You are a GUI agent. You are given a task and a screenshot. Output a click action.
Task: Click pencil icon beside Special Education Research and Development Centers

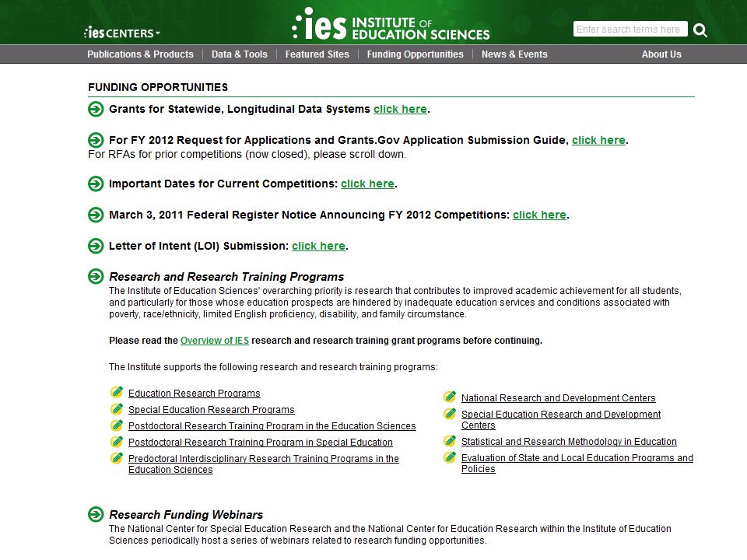450,413
